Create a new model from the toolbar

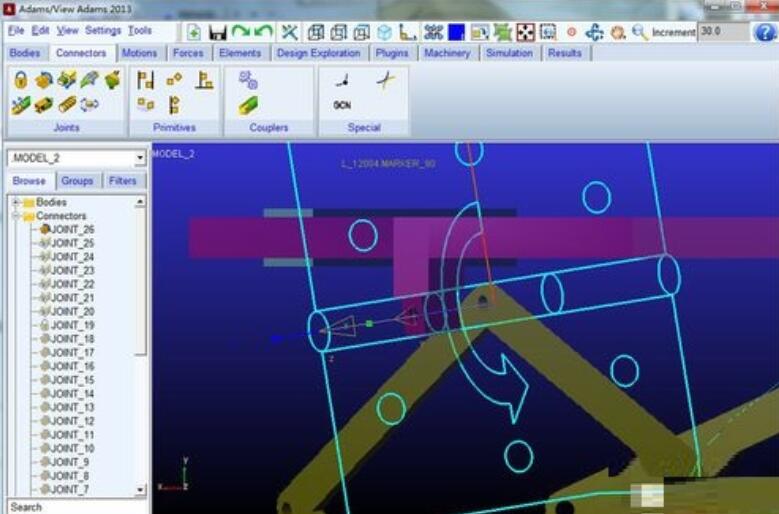[194, 33]
